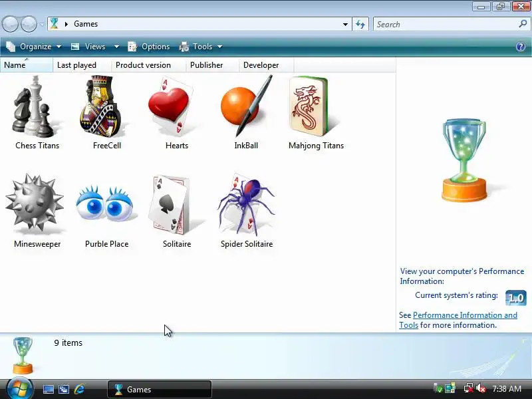
Task: Sort by the Developer column header
Action: pos(267,65)
